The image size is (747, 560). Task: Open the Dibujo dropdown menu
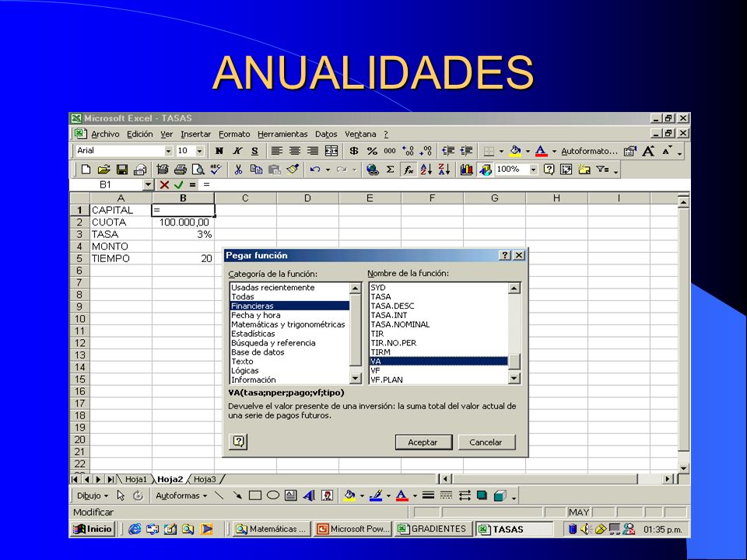(x=93, y=495)
